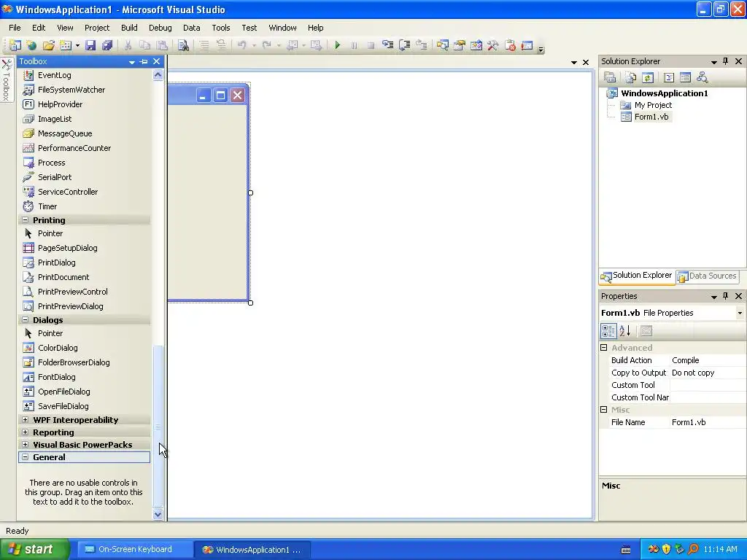
Task: Toggle auto-hide pin on the Toolbox panel
Action: (x=144, y=61)
